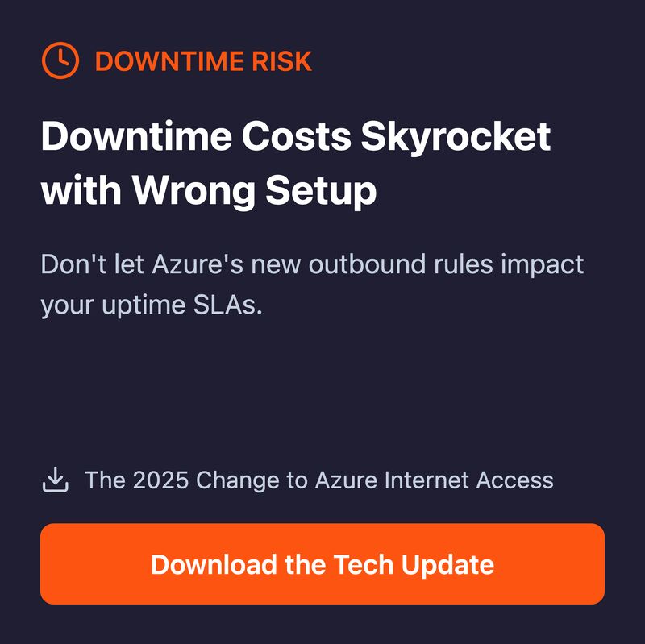645x644 pixels.
Task: Click the word 'impact' in the description
Action: pyautogui.click(x=542, y=265)
